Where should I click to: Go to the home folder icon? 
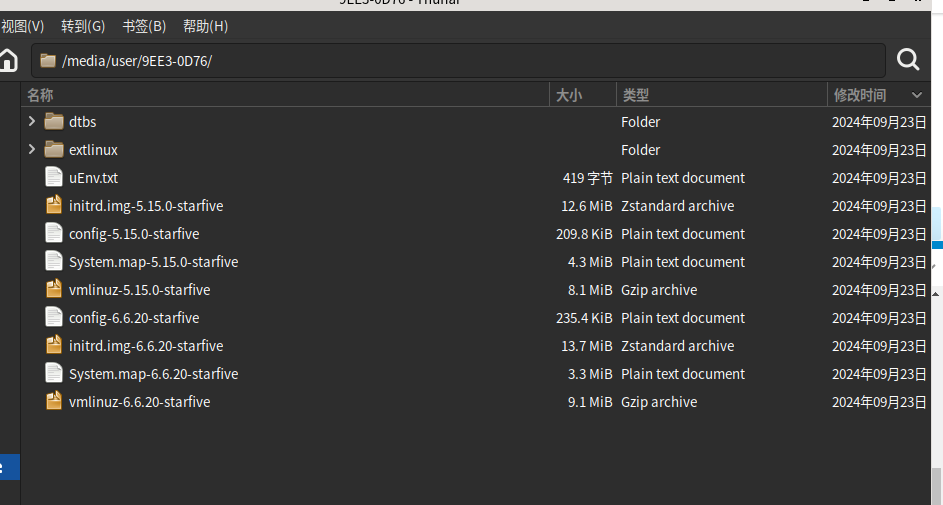coord(8,60)
